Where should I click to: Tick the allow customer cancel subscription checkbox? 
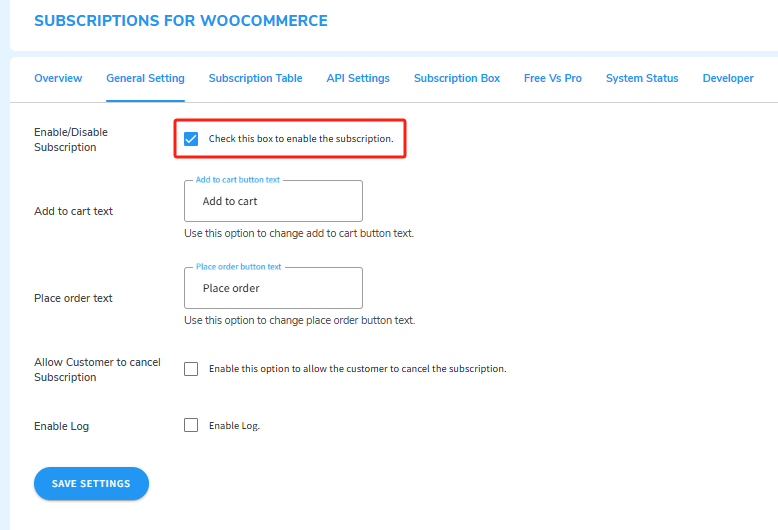pos(191,369)
